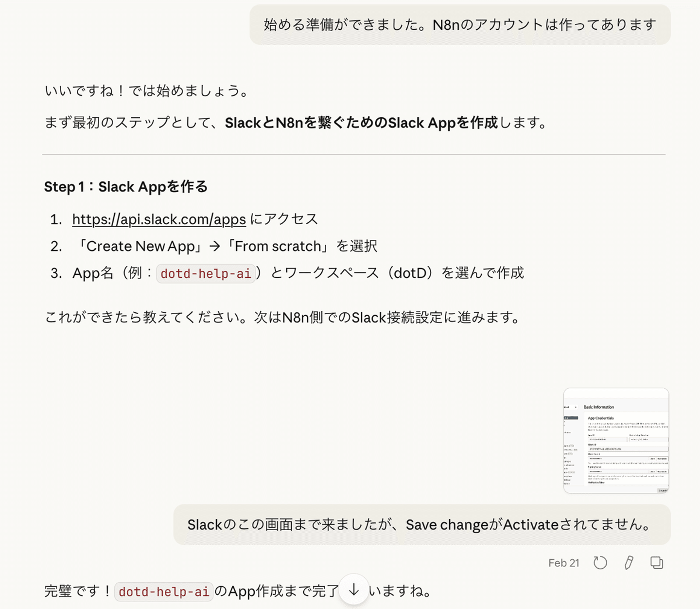
Task: Click the copy message icon
Action: [x=657, y=563]
